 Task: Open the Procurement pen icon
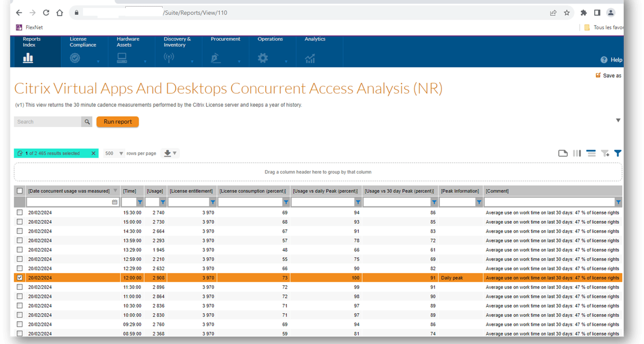[216, 58]
